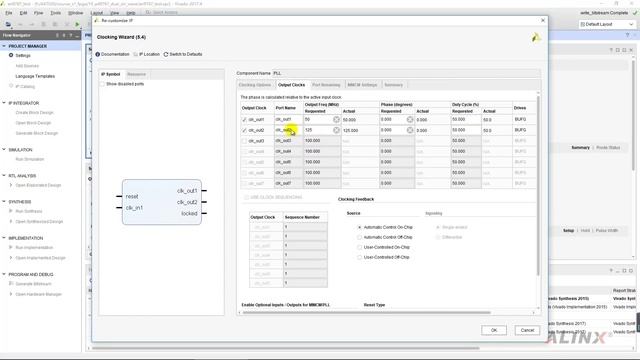Select Automatic Control Off-Chip feedback
The image size is (640, 360).
(360, 237)
